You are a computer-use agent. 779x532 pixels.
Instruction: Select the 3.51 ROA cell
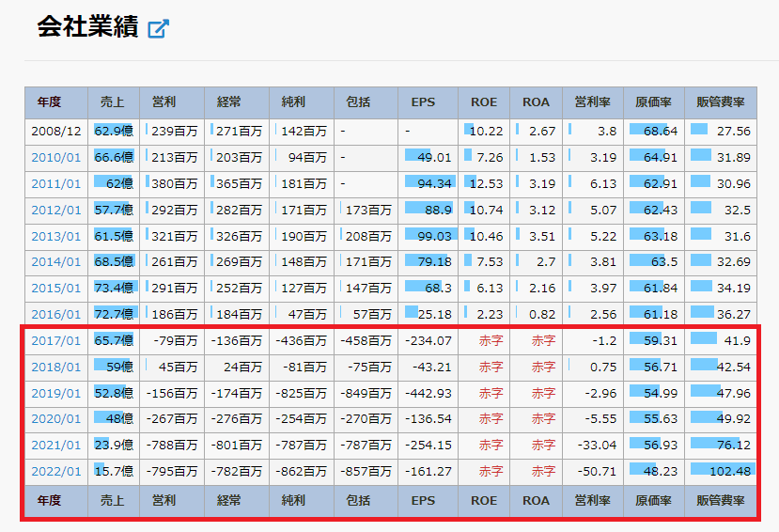coord(536,237)
